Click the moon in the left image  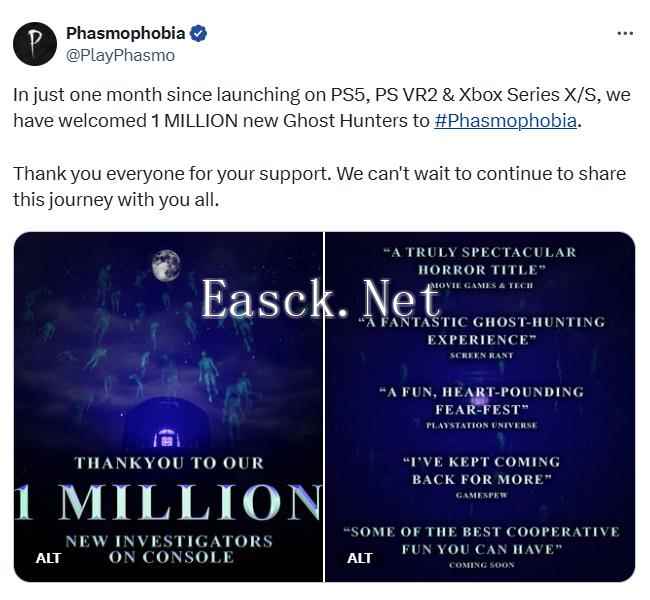click(x=165, y=265)
